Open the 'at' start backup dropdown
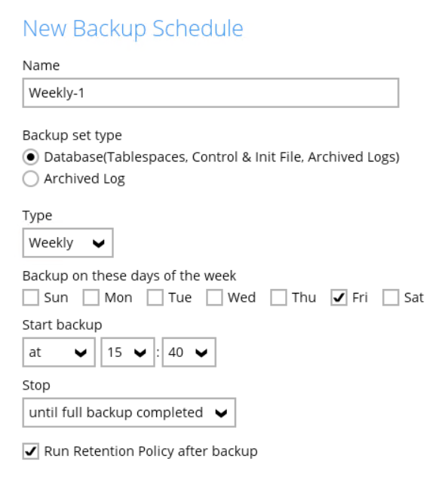This screenshot has height=477, width=448. [59, 352]
